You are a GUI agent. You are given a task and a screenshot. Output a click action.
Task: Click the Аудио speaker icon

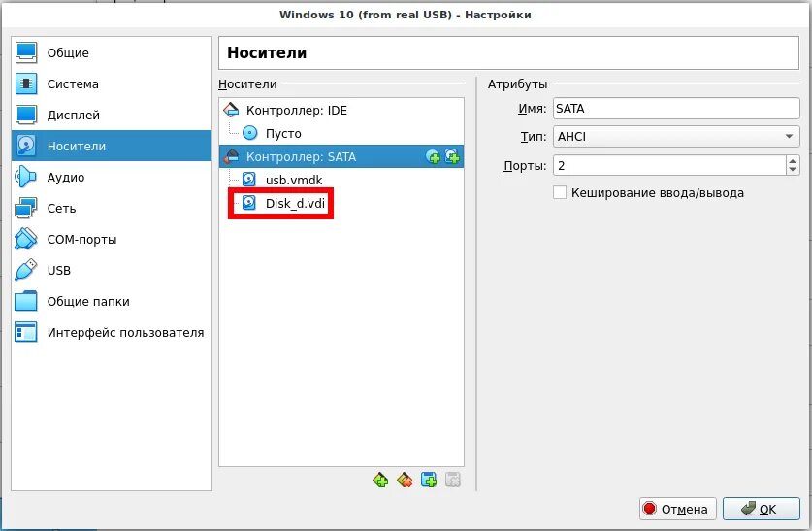(26, 178)
